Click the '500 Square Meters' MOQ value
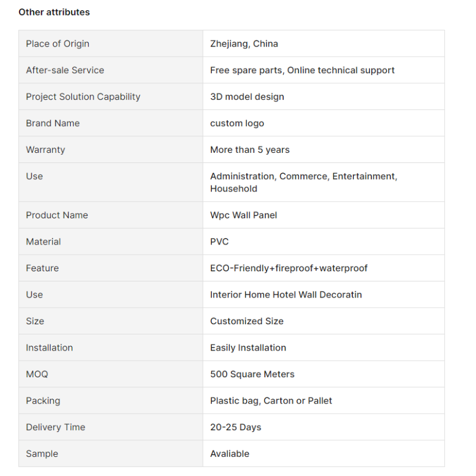 (252, 374)
